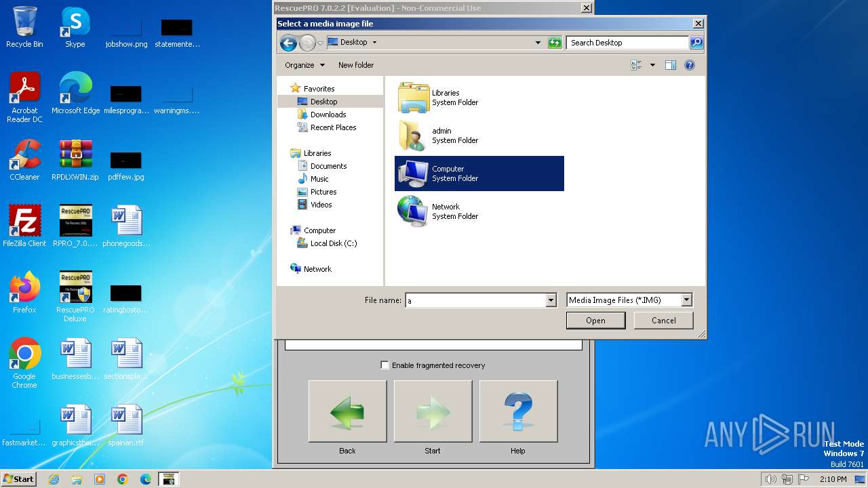Open Windows Explorer from the taskbar
The image size is (868, 488).
pyautogui.click(x=77, y=479)
